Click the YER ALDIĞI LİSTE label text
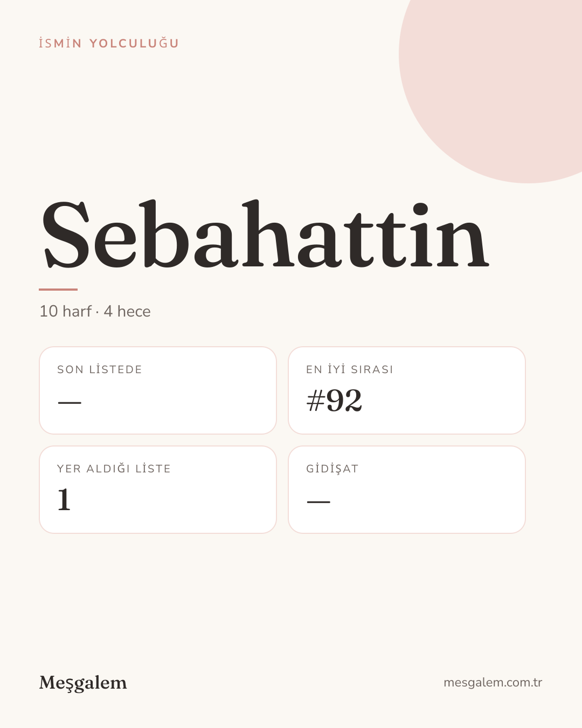Image resolution: width=582 pixels, height=728 pixels. point(114,469)
